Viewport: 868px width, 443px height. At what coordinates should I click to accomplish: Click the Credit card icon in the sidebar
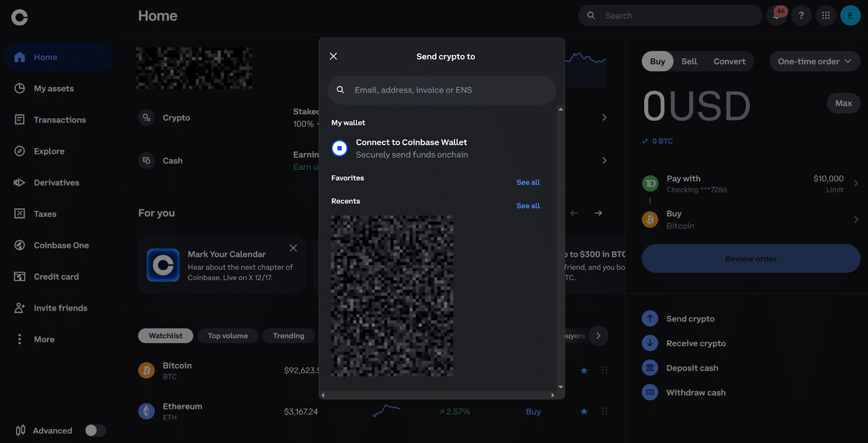click(20, 277)
